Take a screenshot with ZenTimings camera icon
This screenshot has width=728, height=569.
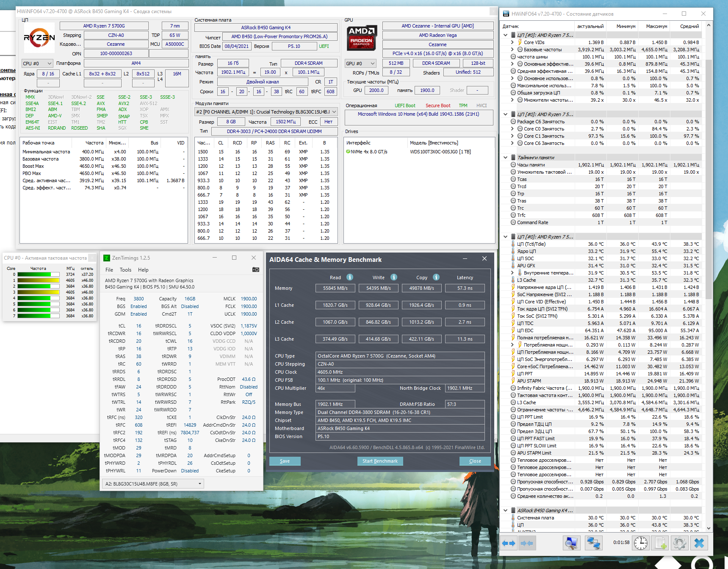tap(256, 269)
